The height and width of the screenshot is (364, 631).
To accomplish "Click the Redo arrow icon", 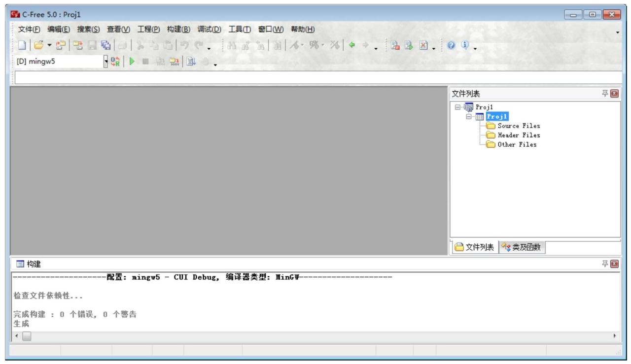I will (x=199, y=45).
